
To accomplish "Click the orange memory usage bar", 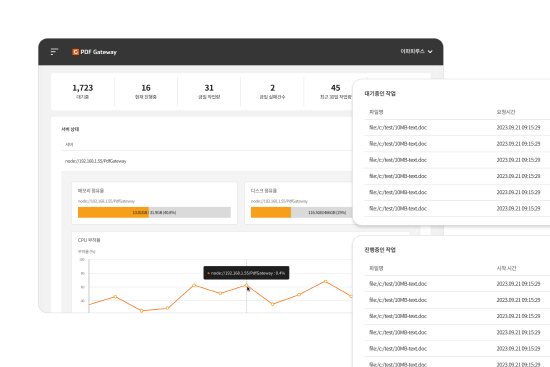I will pos(113,212).
